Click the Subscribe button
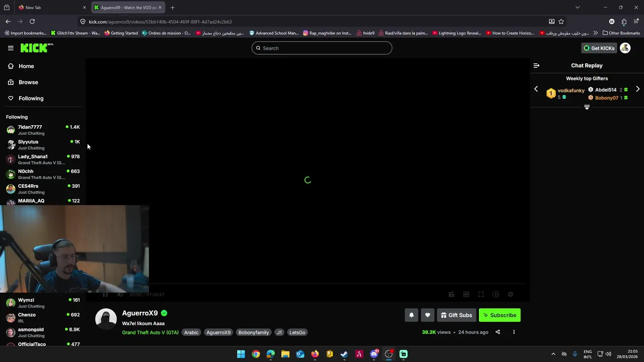This screenshot has height=362, width=644. [500, 315]
